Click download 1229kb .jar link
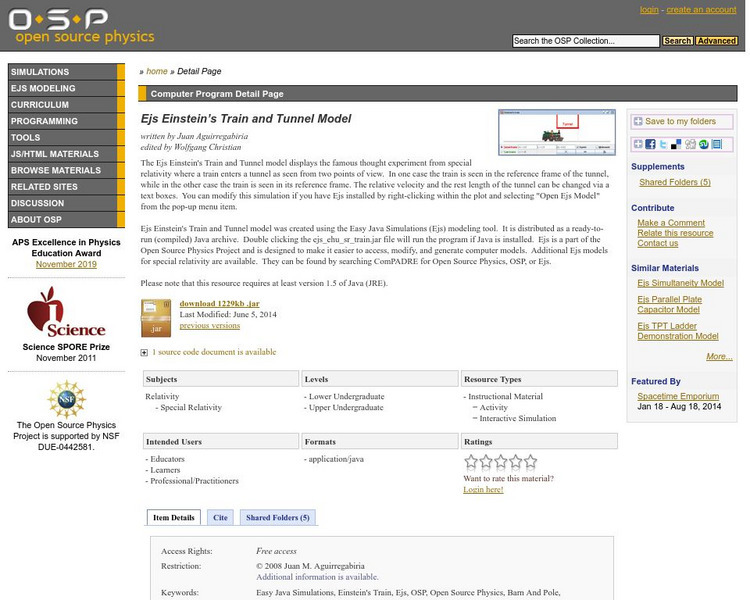The image size is (750, 600). (220, 303)
